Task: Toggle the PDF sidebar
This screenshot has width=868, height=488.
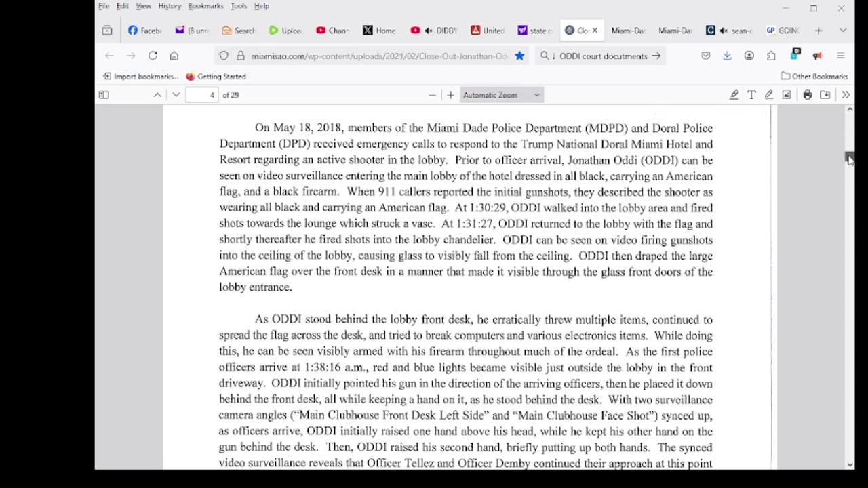Action: (x=104, y=95)
